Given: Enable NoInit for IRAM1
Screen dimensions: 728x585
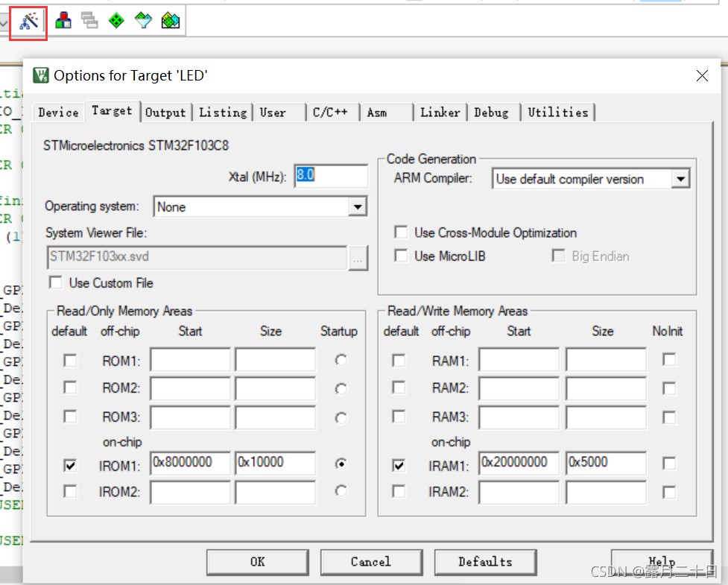Looking at the screenshot, I should (669, 464).
